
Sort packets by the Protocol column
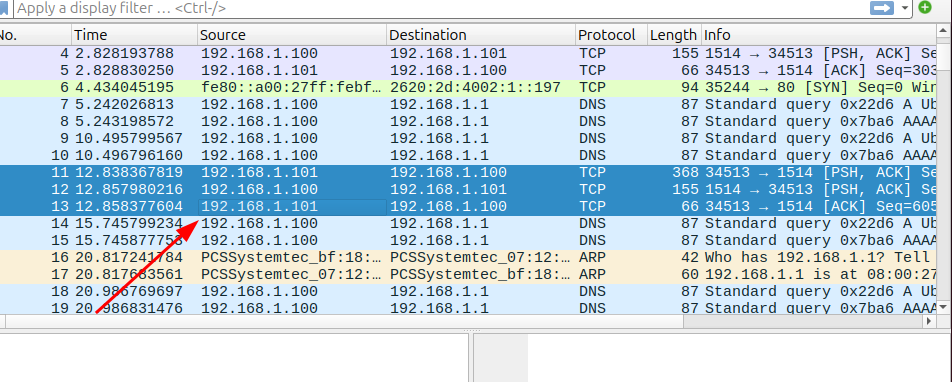click(x=611, y=35)
